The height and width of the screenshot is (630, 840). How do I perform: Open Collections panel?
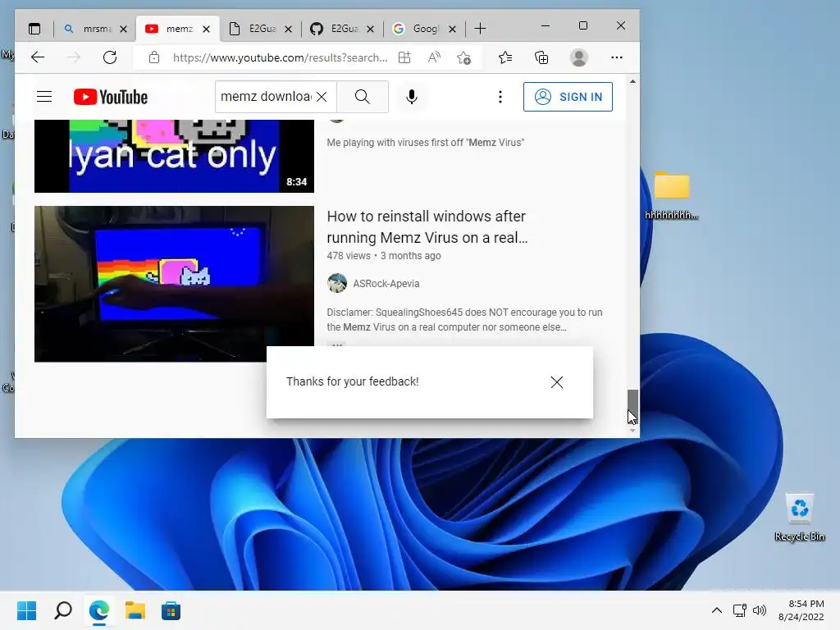click(x=541, y=57)
